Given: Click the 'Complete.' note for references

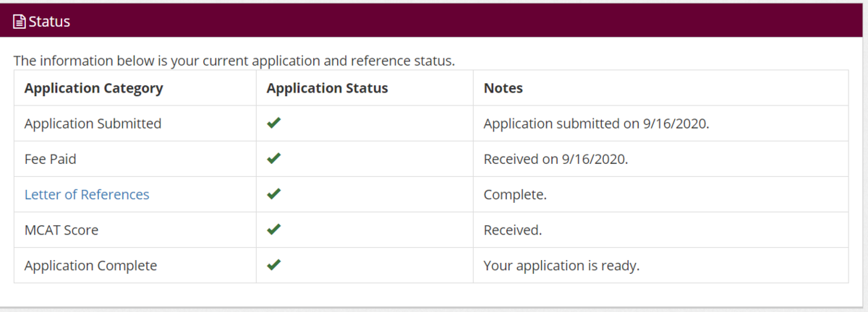Looking at the screenshot, I should tap(515, 194).
